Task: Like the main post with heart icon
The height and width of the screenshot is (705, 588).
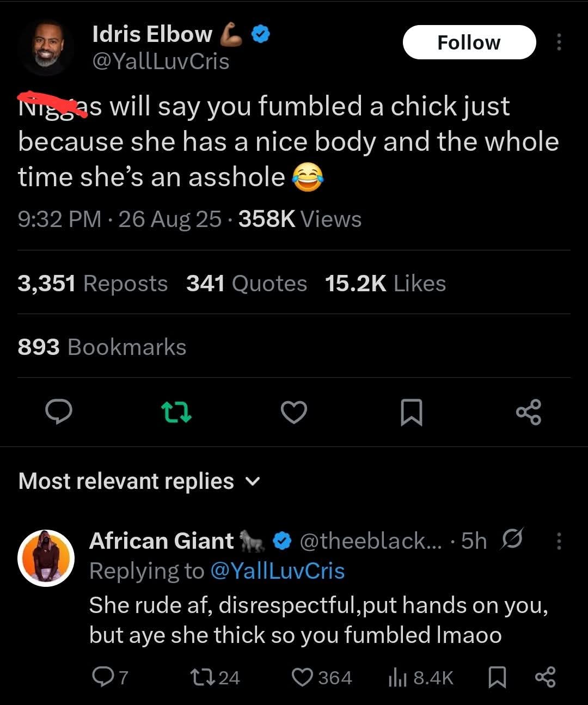Action: (294, 412)
